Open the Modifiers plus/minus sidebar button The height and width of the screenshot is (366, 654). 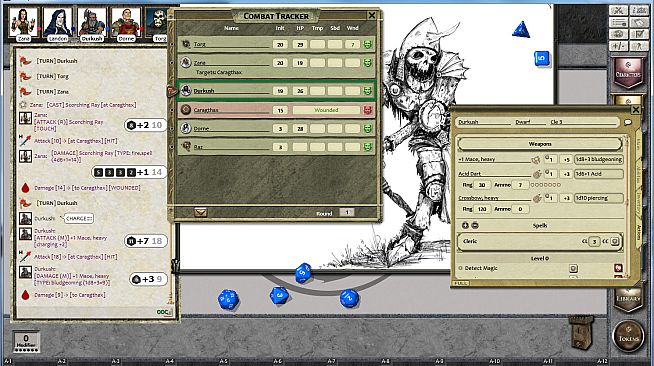(619, 45)
